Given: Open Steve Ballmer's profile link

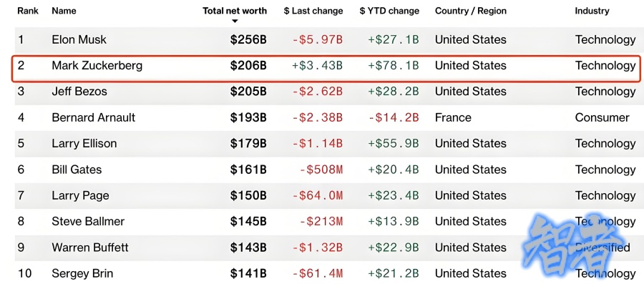Looking at the screenshot, I should point(88,222).
